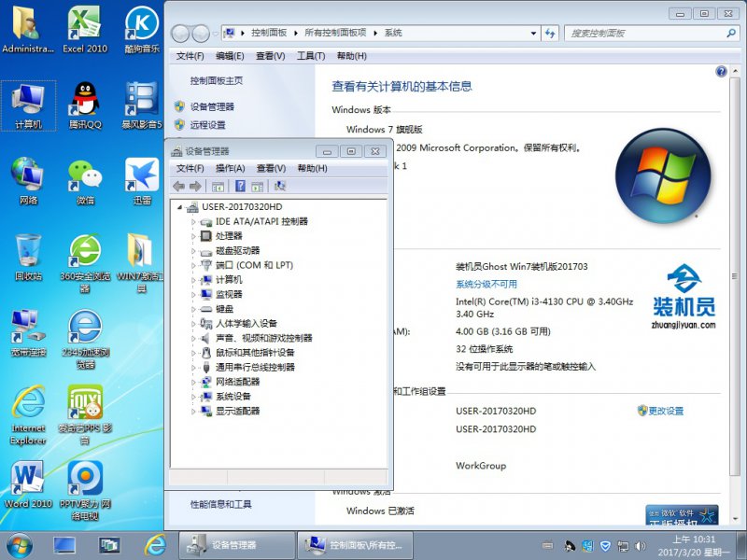This screenshot has width=747, height=560.
Task: Select the 通用串行总线控制器 tree item
Action: (x=255, y=367)
